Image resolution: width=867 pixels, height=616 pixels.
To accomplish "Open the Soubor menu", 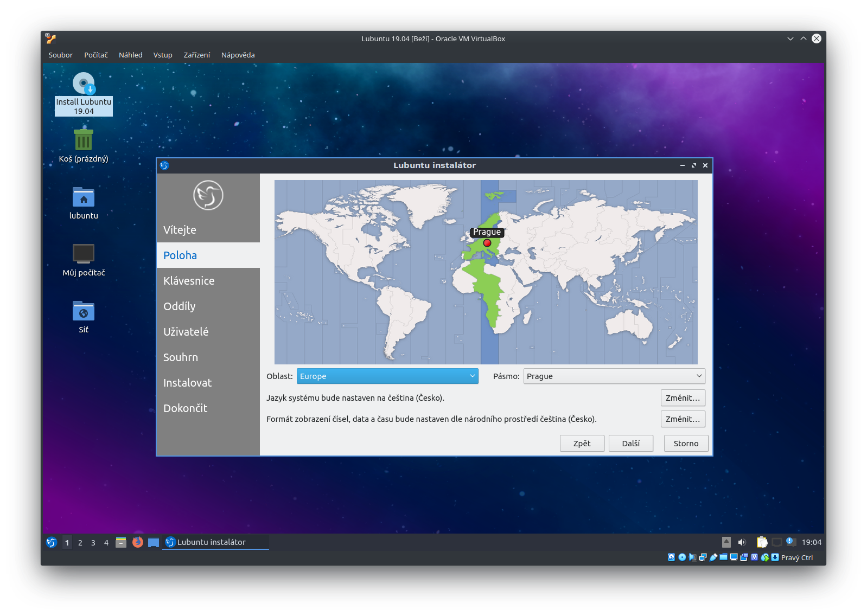I will (x=61, y=55).
